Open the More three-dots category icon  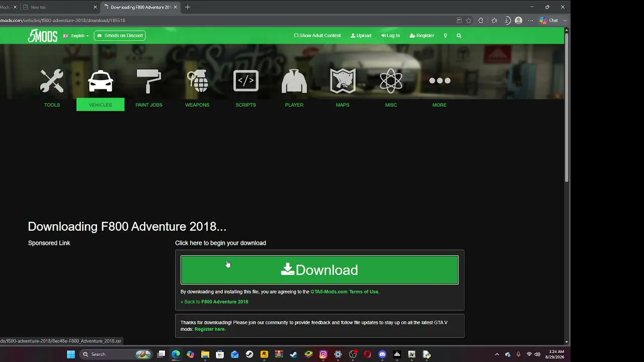[439, 80]
